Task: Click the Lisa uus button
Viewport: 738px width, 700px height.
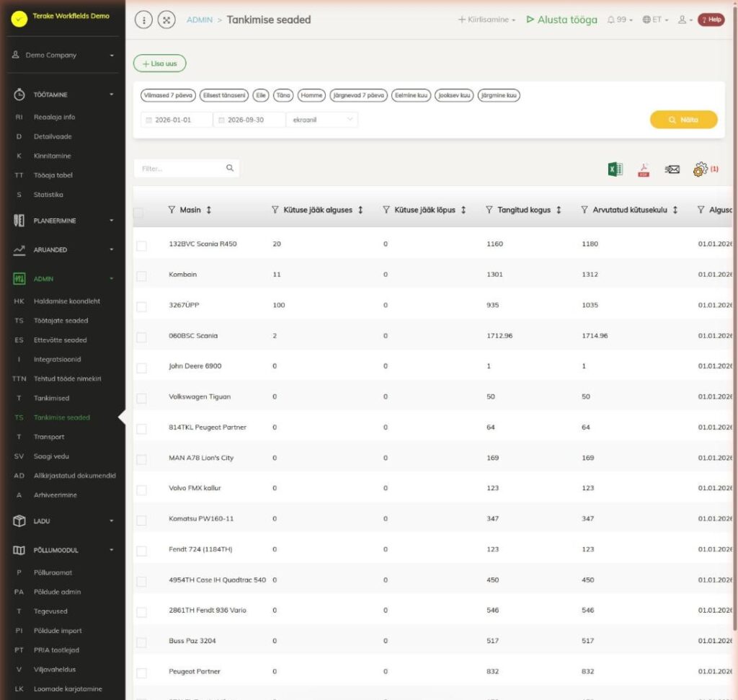Action: click(159, 63)
